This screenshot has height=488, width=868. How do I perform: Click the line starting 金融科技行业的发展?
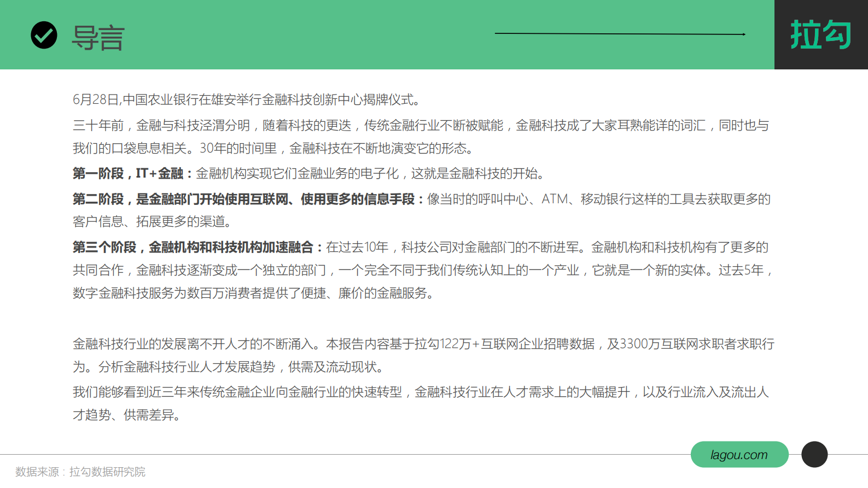pos(423,344)
